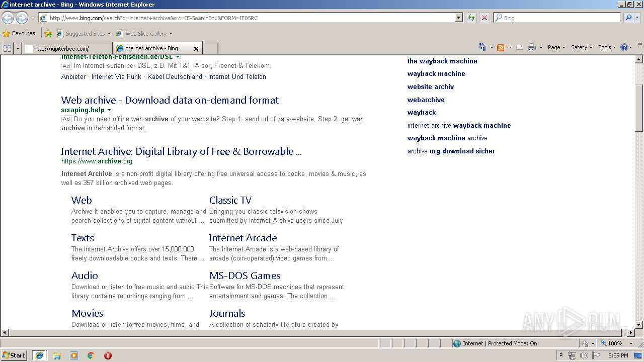Open the Help question mark icon
The height and width of the screenshot is (362, 644).
point(624,47)
